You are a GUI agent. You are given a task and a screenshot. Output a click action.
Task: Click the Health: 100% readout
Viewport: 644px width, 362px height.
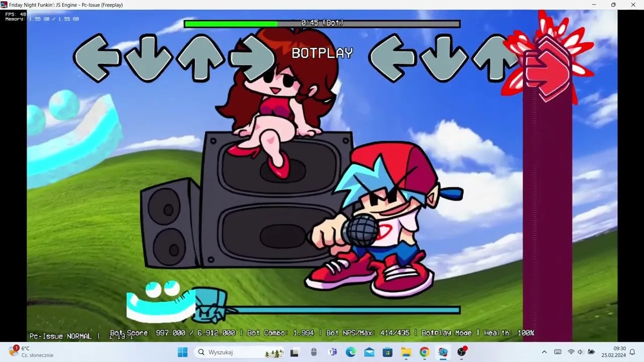509,333
